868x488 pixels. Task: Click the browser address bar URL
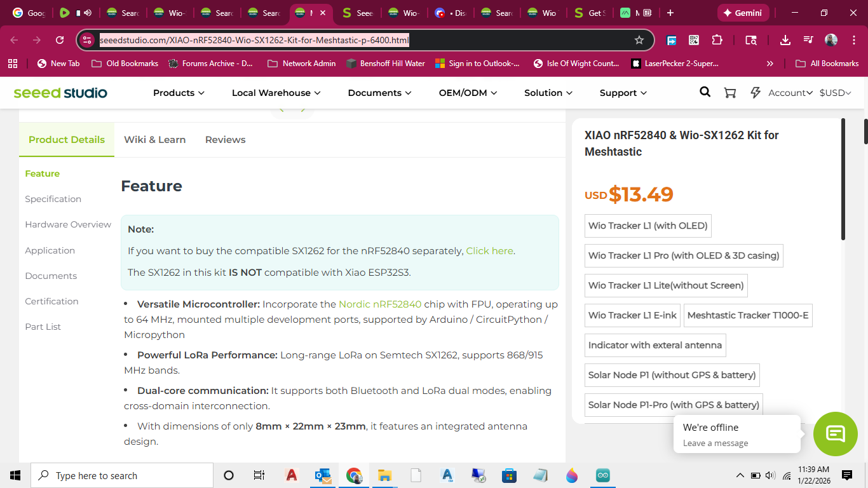(254, 40)
